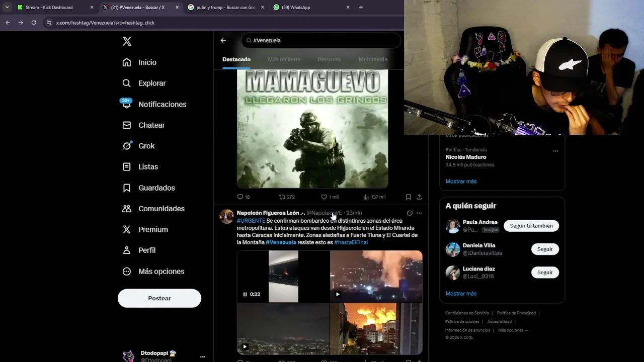Pause the video at 0:22

245,294
